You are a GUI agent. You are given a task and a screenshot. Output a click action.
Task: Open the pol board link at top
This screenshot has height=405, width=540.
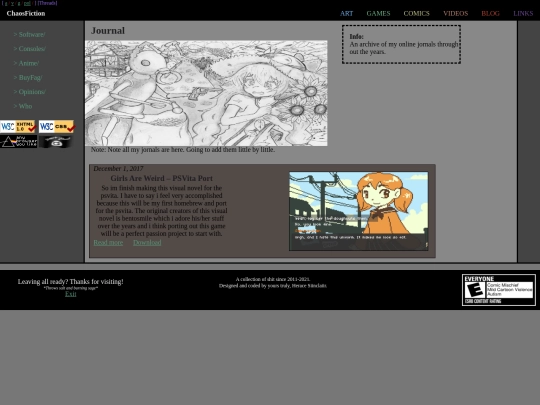coord(27,3)
